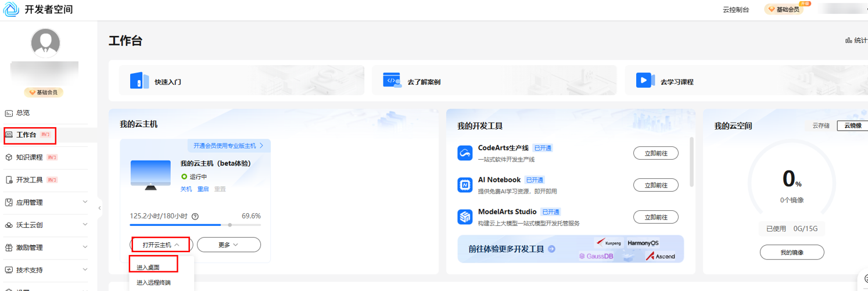Click the 前往体验更多开发工具 banner text
This screenshot has width=868, height=291.
coord(506,249)
